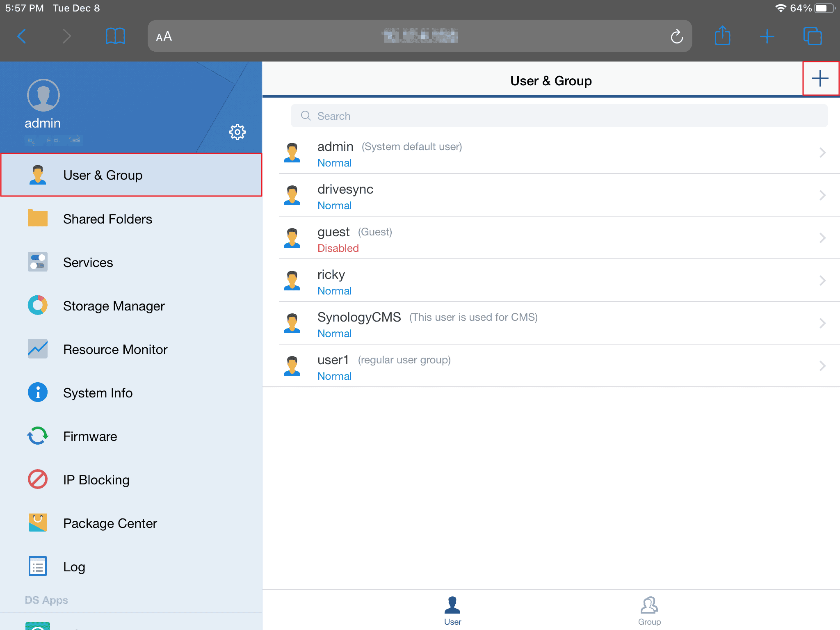
Task: Tap Safari share icon
Action: coord(722,37)
